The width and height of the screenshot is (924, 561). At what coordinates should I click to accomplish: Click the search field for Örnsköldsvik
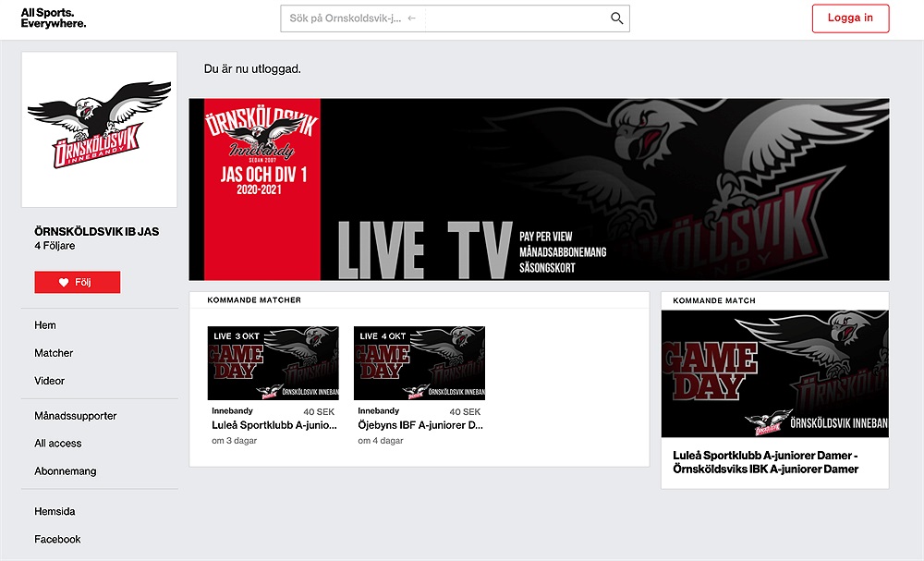coord(455,18)
